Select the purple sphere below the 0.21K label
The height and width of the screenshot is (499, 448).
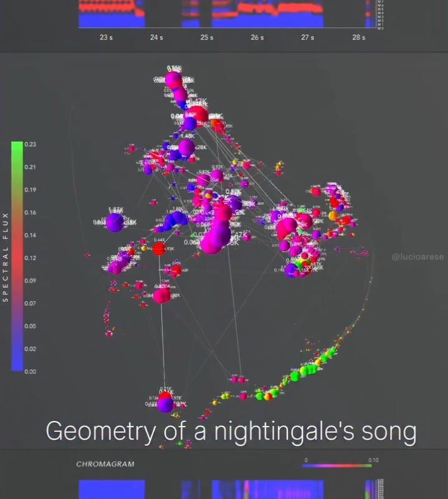pyautogui.click(x=165, y=405)
